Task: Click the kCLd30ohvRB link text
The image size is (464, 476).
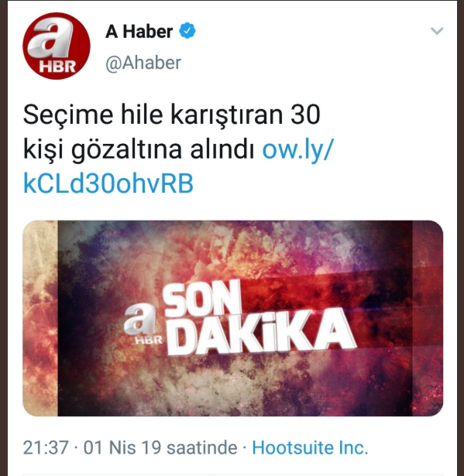Action: point(108,183)
